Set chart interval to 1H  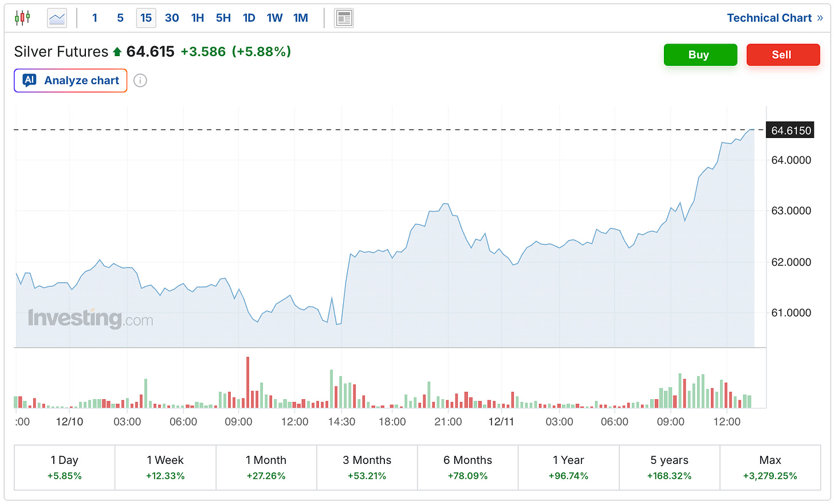[198, 18]
